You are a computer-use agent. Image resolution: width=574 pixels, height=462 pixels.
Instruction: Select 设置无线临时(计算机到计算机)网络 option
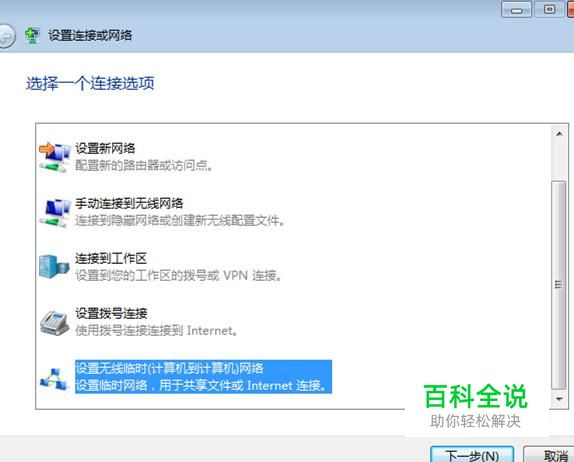click(169, 368)
